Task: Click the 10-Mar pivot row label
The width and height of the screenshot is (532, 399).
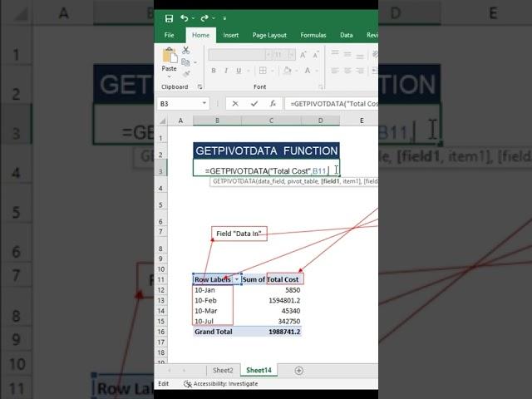Action: click(x=206, y=311)
